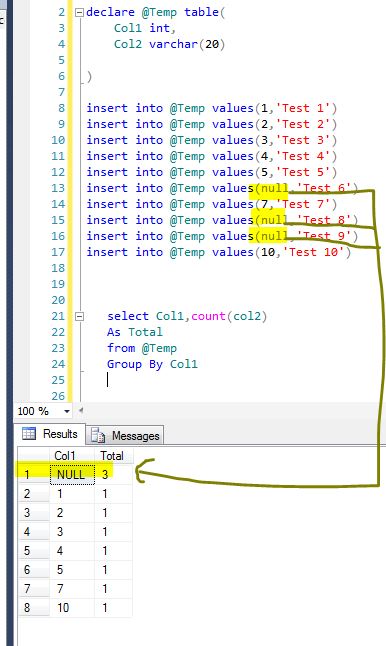
Task: Switch to the Results tab
Action: [50, 434]
